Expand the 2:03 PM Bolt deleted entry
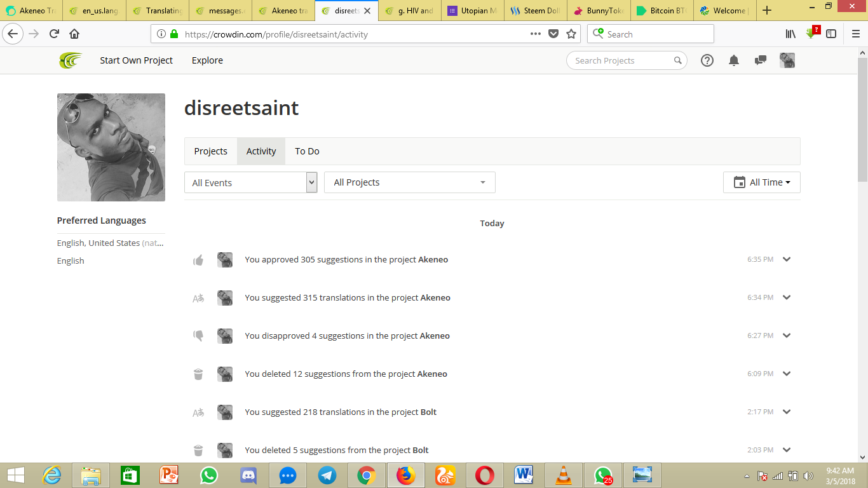Image resolution: width=868 pixels, height=488 pixels. point(787,450)
